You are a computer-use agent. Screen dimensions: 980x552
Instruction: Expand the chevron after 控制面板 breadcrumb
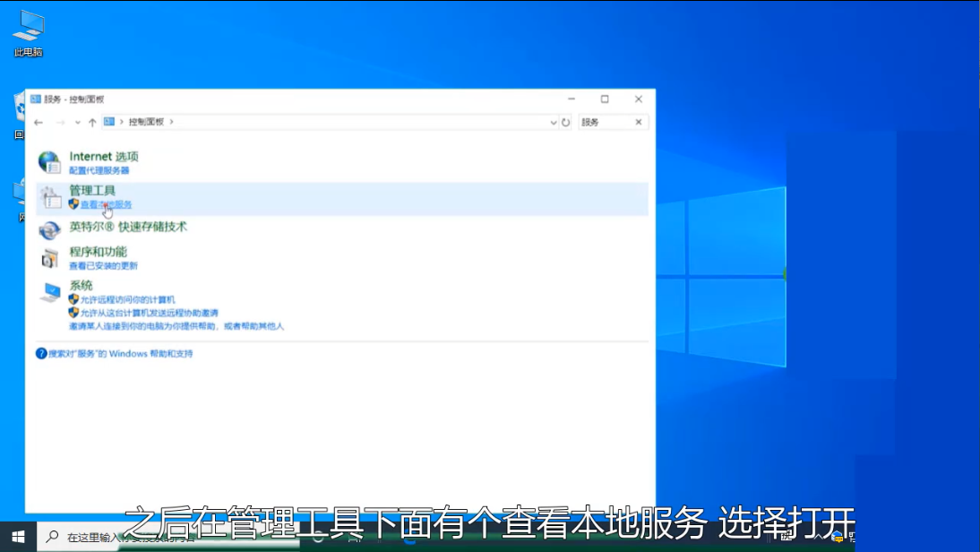[171, 122]
